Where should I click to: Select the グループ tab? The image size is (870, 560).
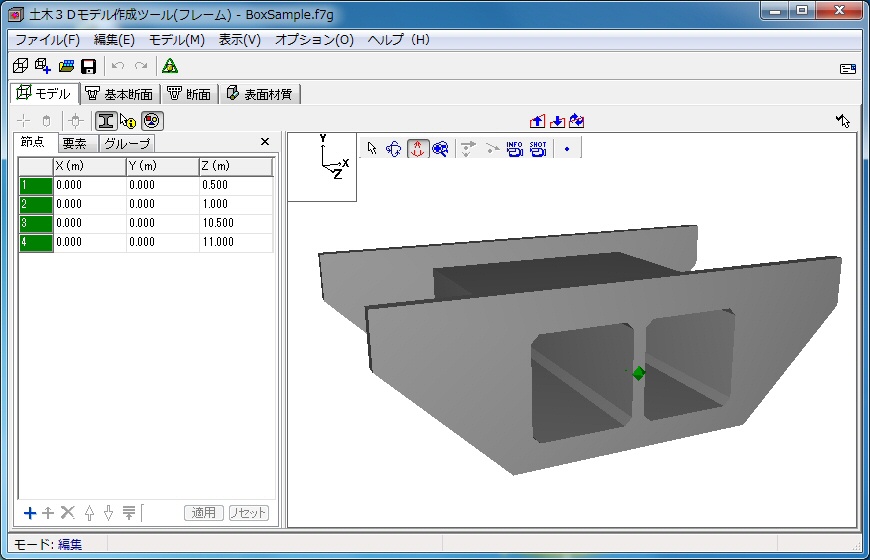click(127, 144)
